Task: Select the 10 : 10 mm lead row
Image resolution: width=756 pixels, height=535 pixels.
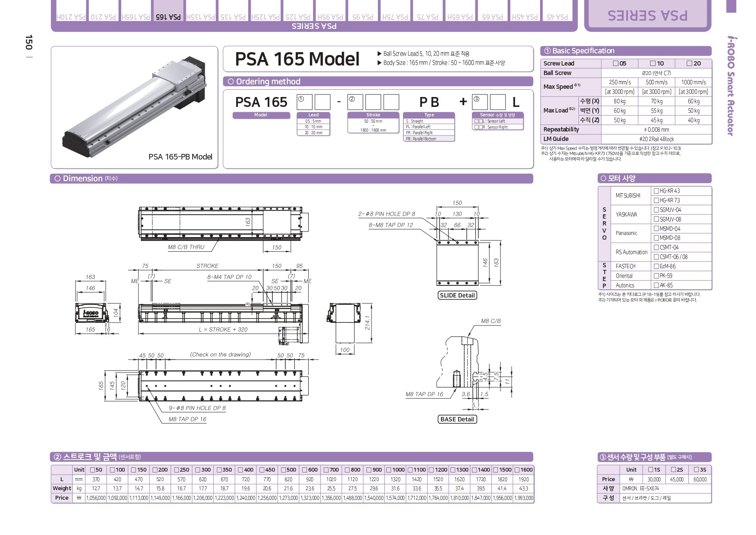Action: (313, 127)
